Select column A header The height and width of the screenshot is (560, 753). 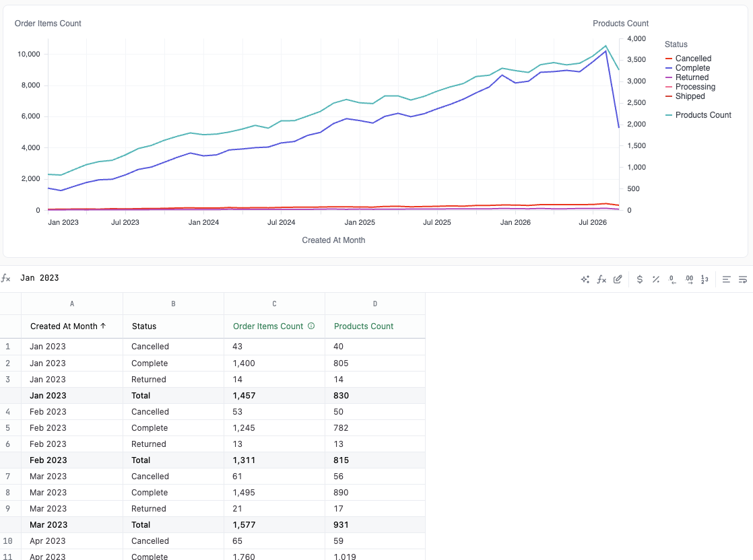pyautogui.click(x=72, y=304)
